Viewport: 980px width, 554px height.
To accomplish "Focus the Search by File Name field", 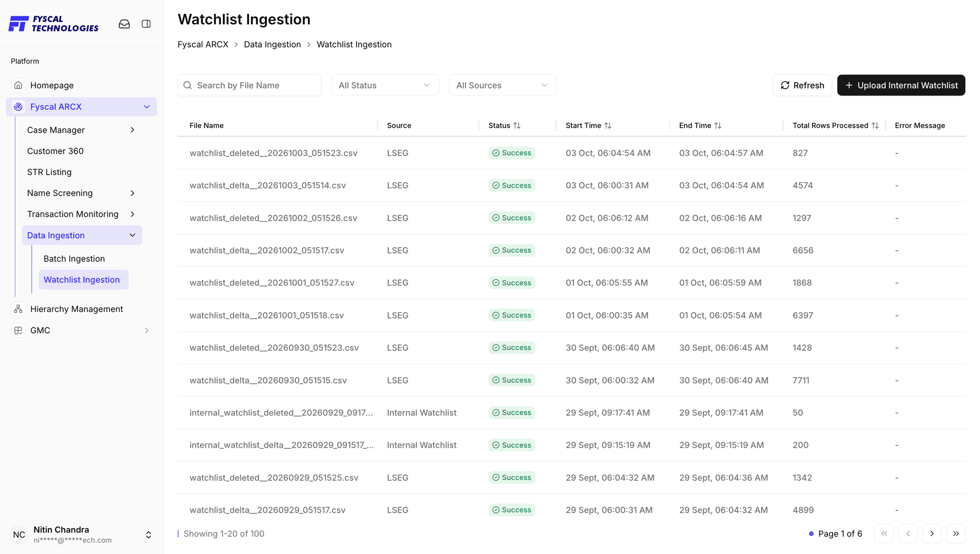I will tap(250, 85).
